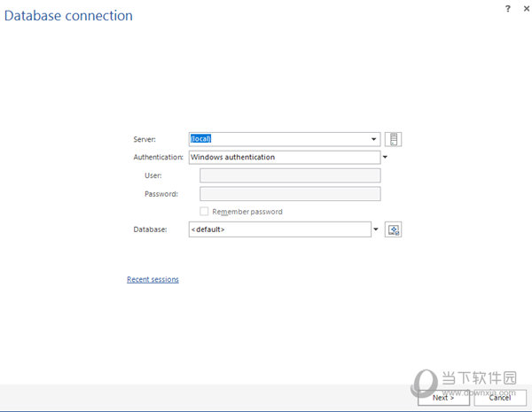Image resolution: width=532 pixels, height=412 pixels.
Task: Close the Database connection dialog
Action: [x=523, y=8]
